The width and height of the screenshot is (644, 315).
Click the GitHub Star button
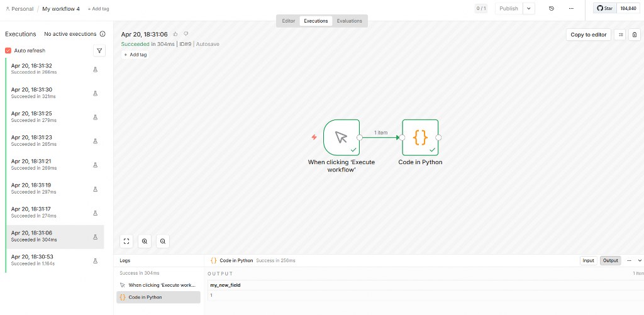pos(604,8)
